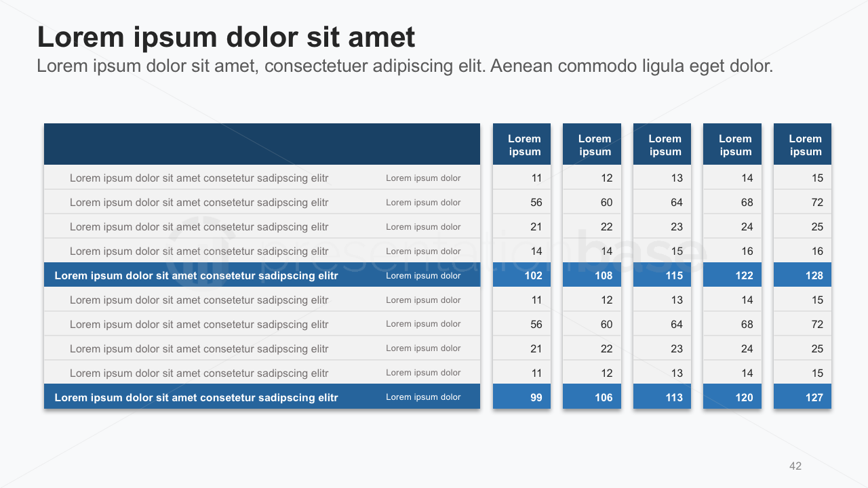
Task: Select the bottom total cell showing 99
Action: (522, 397)
